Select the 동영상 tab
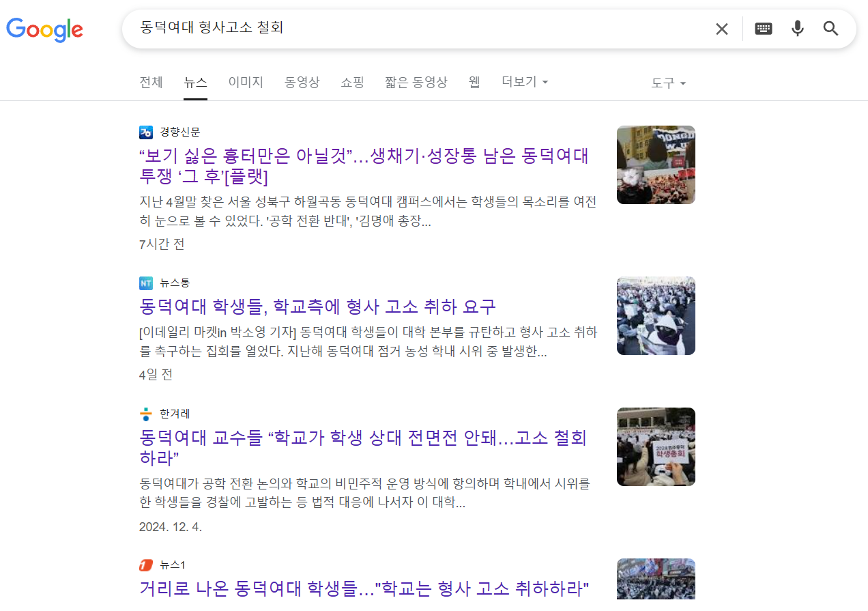The width and height of the screenshot is (868, 611). pyautogui.click(x=302, y=82)
